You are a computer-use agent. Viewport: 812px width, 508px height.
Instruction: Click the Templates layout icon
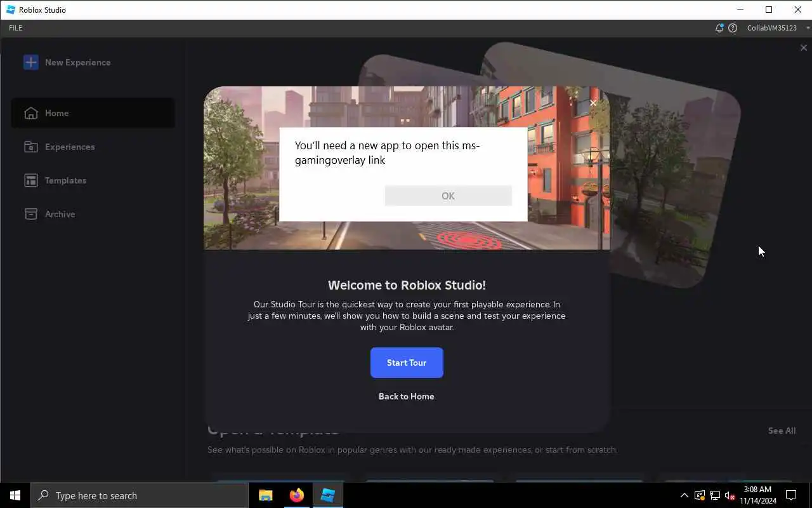[x=31, y=180]
